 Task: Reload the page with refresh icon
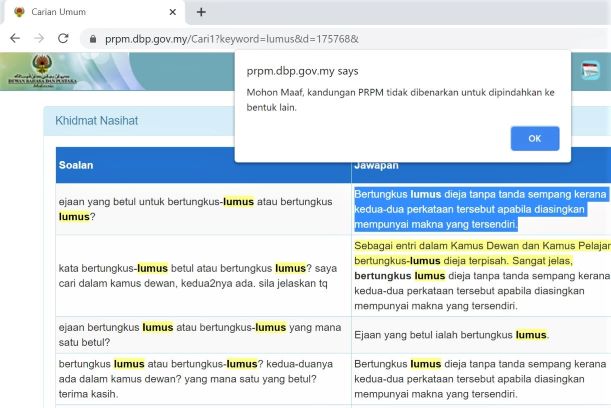coord(63,38)
